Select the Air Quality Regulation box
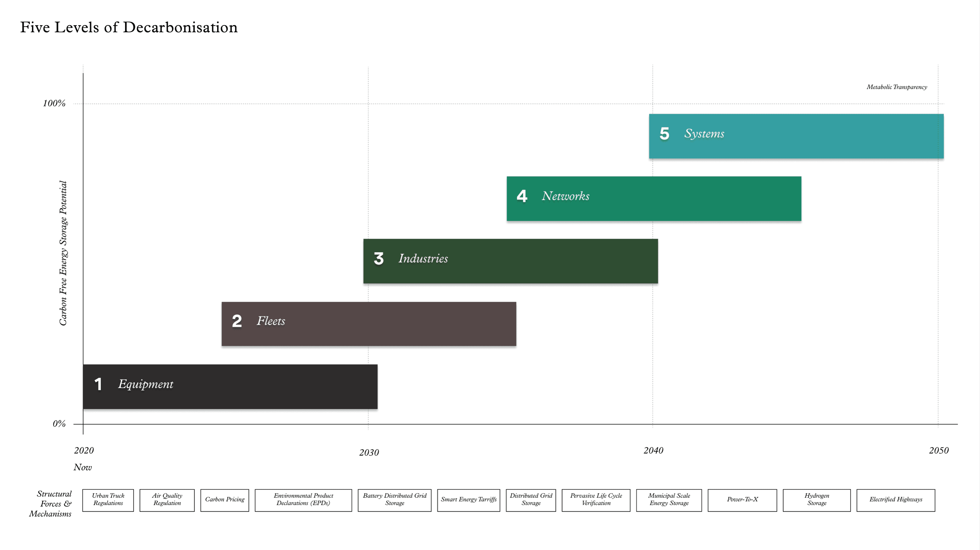Image resolution: width=980 pixels, height=550 pixels. (167, 500)
